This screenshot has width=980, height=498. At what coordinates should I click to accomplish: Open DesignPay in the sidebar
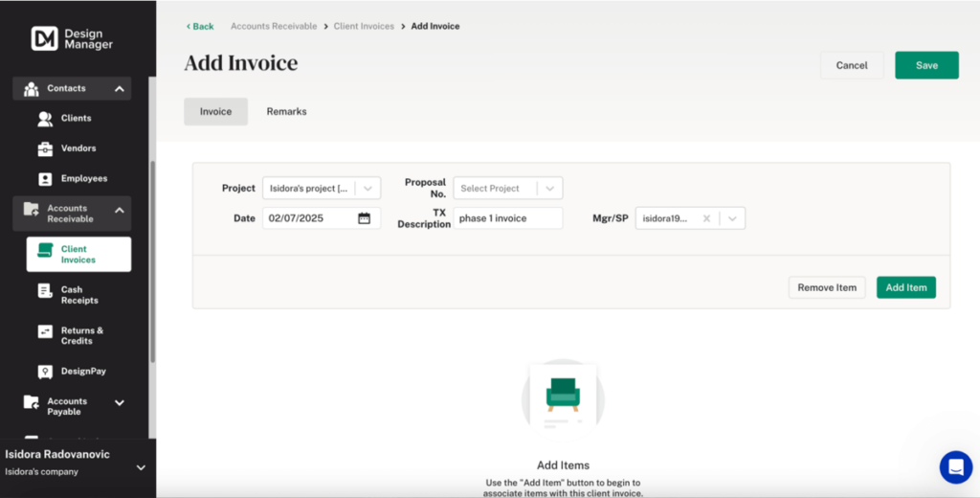coord(83,372)
